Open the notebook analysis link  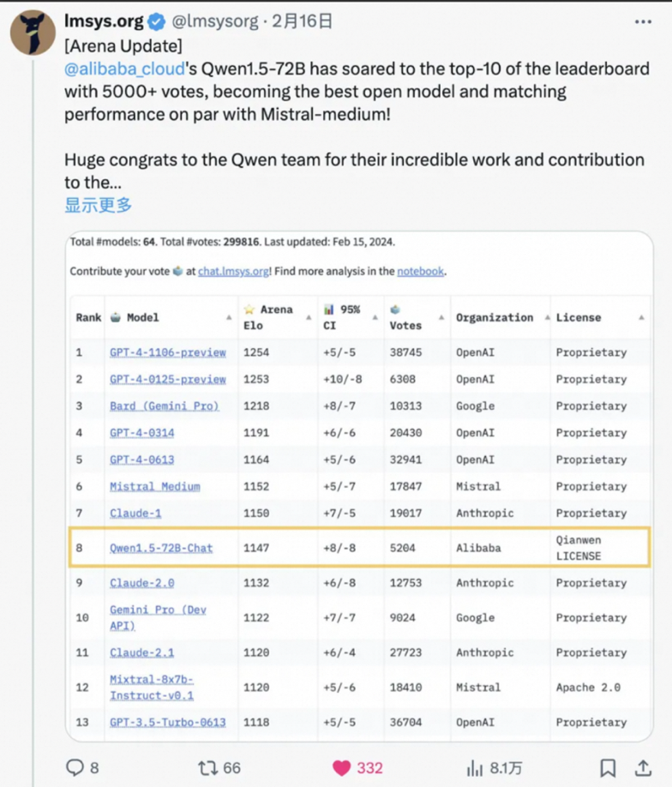pyautogui.click(x=420, y=271)
